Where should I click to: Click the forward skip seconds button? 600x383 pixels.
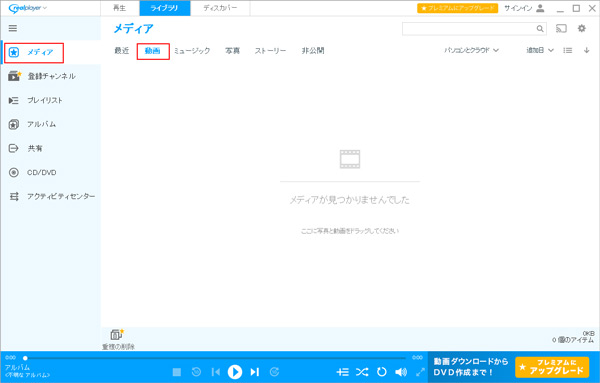coord(274,372)
